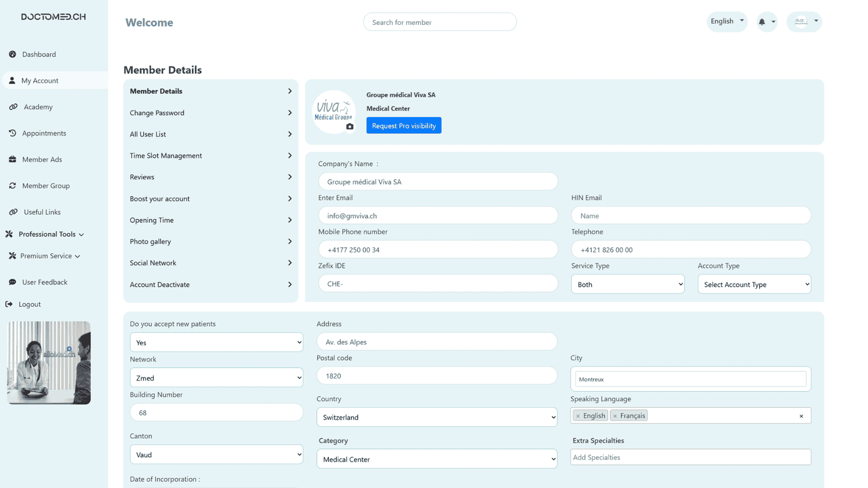Click the Dashboard gauge icon in sidebar
The image size is (868, 488).
click(12, 54)
